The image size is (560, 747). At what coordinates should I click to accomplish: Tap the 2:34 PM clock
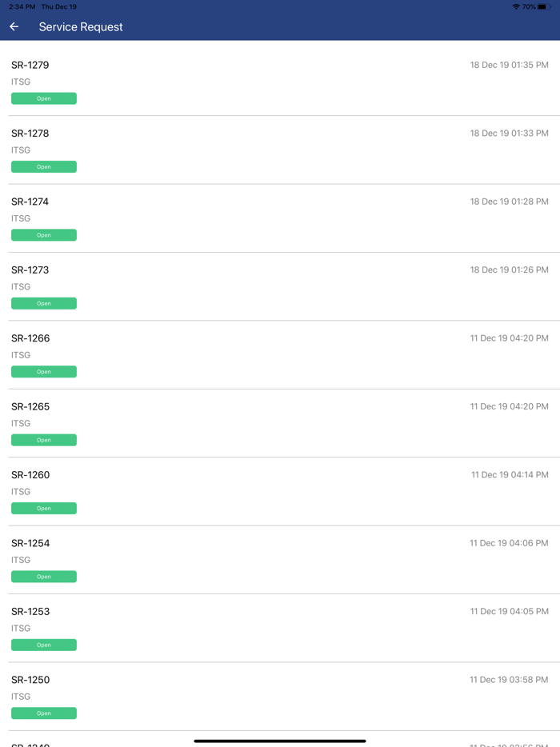pyautogui.click(x=22, y=6)
